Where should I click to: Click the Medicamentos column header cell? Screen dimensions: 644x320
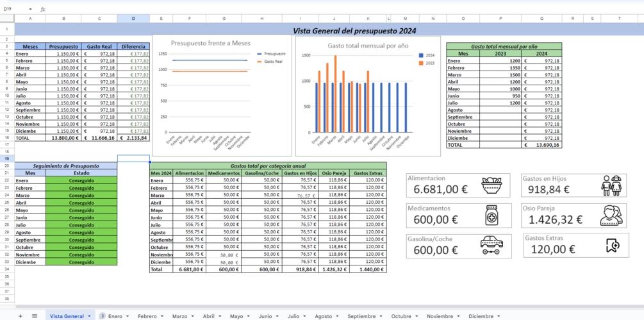pos(224,173)
